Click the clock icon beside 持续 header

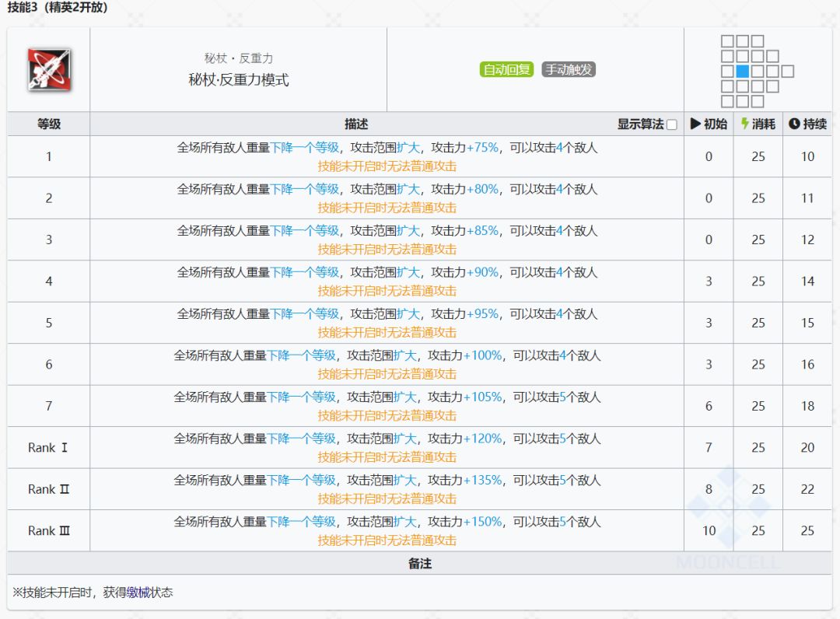click(x=793, y=124)
